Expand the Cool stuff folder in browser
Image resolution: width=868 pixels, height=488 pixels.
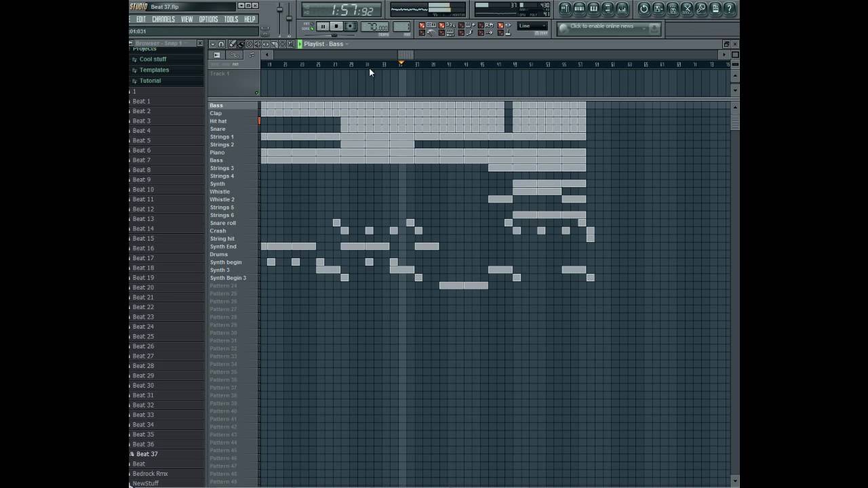[153, 59]
